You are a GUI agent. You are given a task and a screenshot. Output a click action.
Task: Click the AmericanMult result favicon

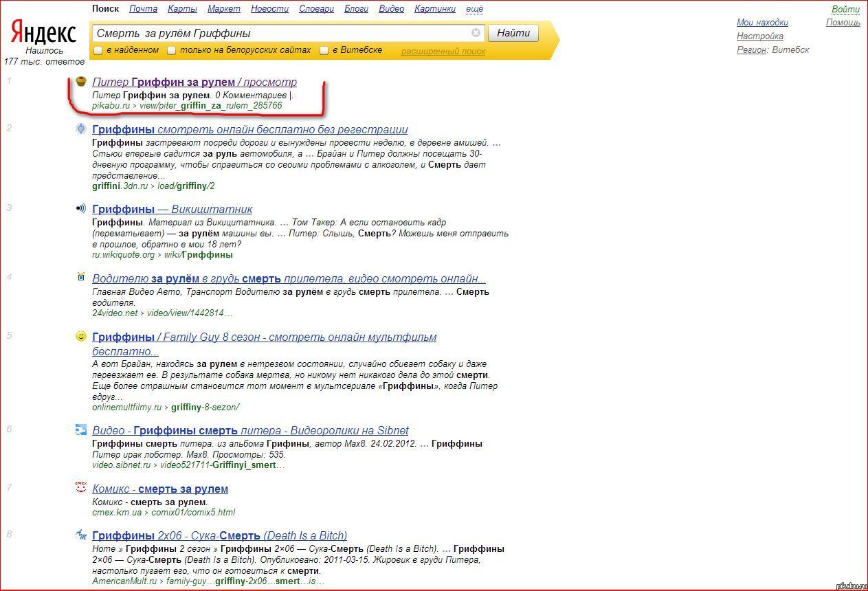pyautogui.click(x=80, y=535)
